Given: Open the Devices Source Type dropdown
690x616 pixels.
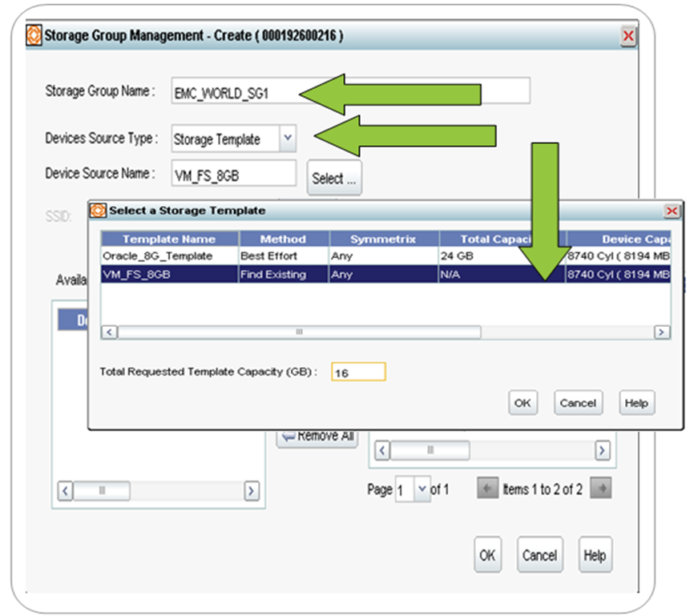Looking at the screenshot, I should click(288, 138).
